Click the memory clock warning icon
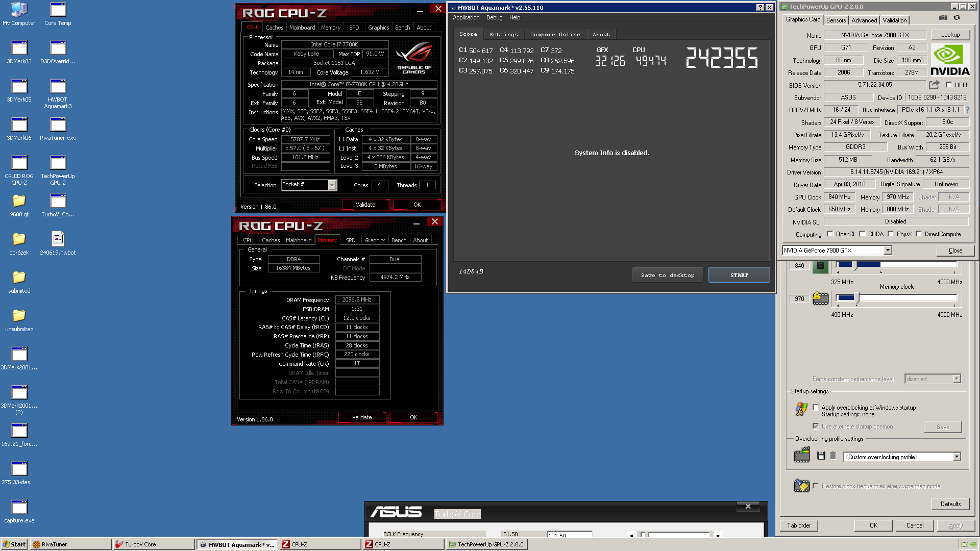This screenshot has height=551, width=980. (x=820, y=298)
